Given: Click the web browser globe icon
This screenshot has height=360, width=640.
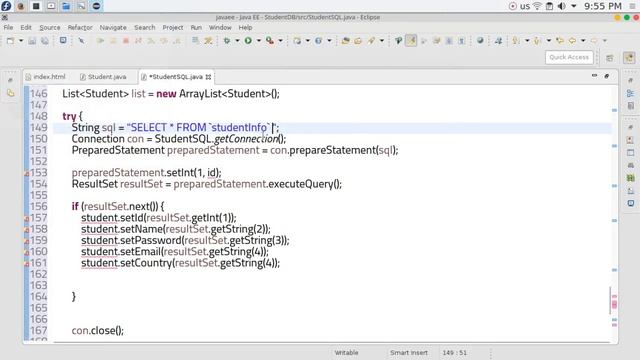Looking at the screenshot, I should 480,40.
